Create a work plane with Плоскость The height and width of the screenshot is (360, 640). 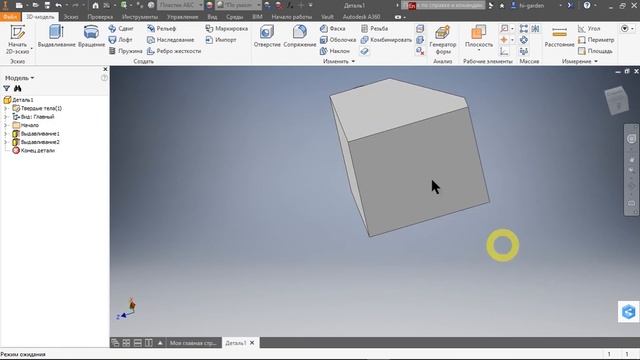[479, 38]
